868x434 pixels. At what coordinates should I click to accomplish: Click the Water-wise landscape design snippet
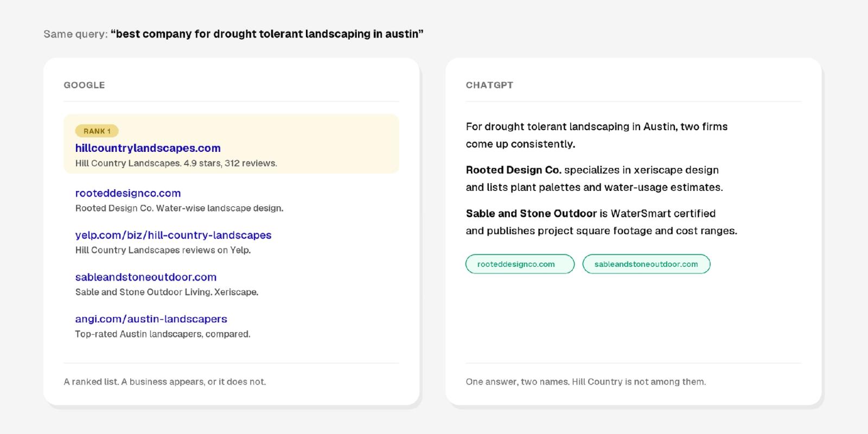click(179, 208)
